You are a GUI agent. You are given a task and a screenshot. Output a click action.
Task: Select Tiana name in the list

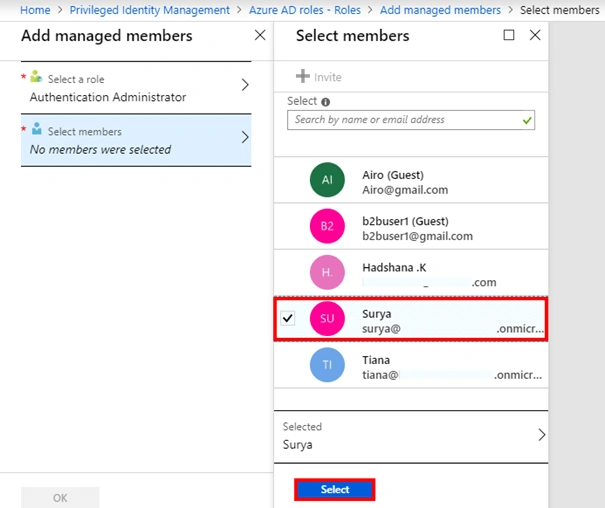click(376, 360)
